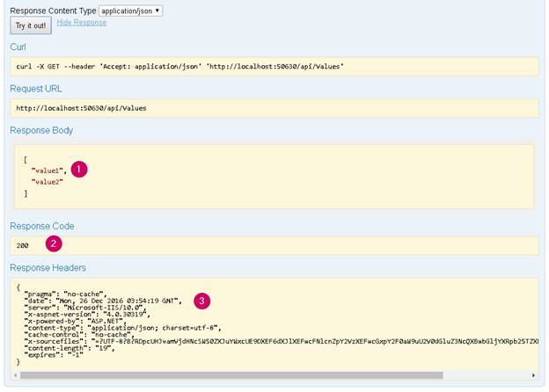Screen dimensions: 549x392
Task: Click the curl command text box
Action: pos(274,67)
